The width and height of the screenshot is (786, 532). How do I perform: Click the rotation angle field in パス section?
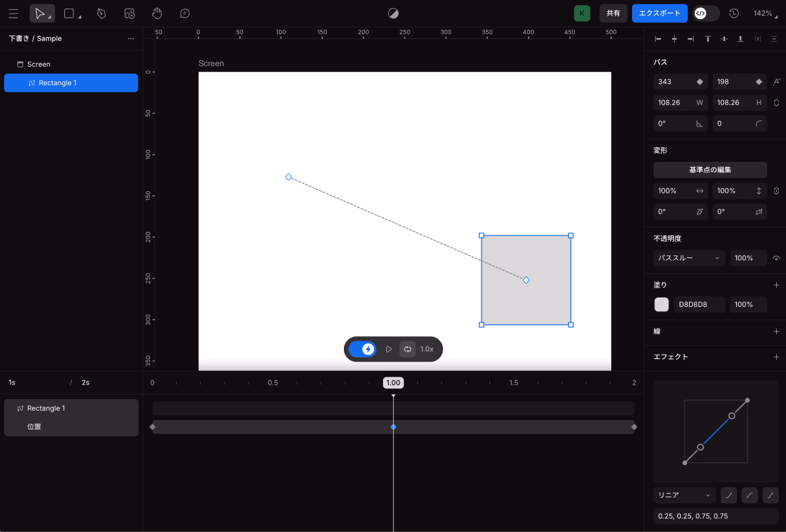coord(681,123)
